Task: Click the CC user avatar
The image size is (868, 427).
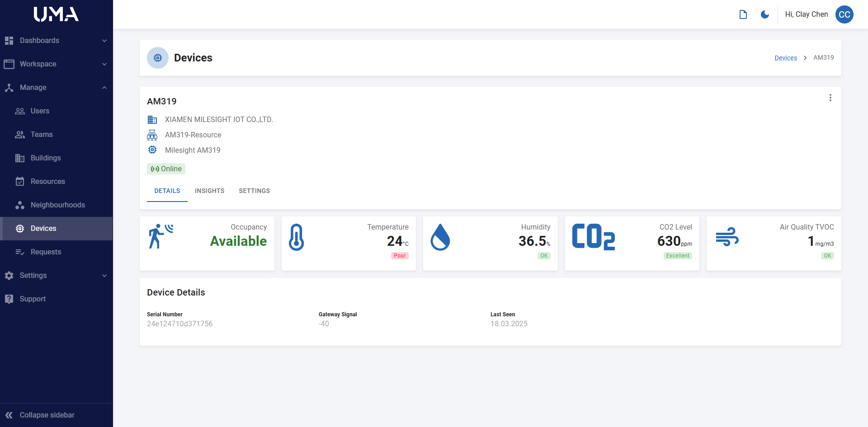Action: pyautogui.click(x=844, y=14)
